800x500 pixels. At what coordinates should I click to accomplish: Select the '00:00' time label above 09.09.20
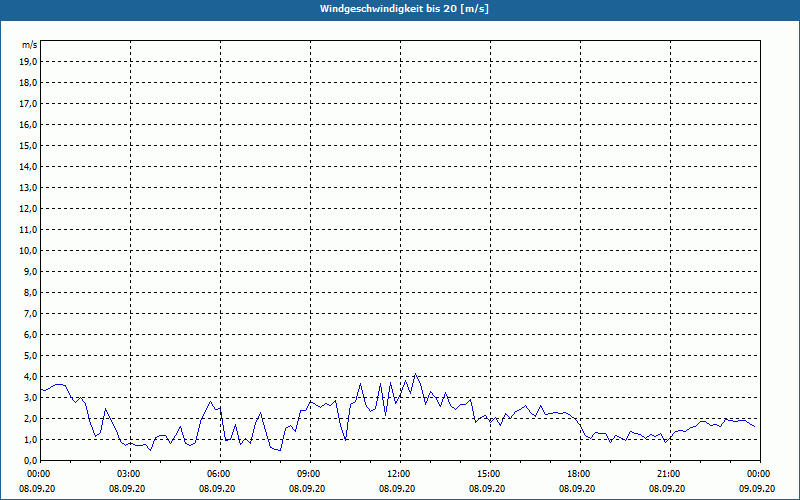click(760, 474)
